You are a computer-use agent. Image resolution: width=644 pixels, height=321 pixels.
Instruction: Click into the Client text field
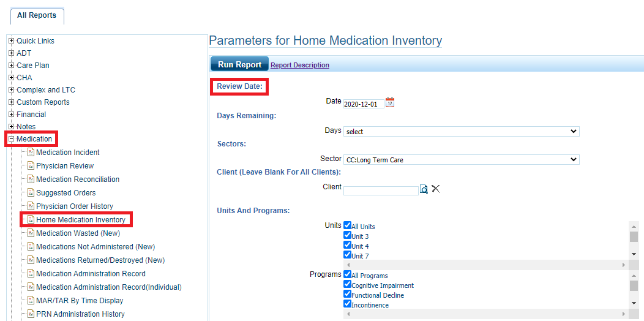click(x=381, y=191)
